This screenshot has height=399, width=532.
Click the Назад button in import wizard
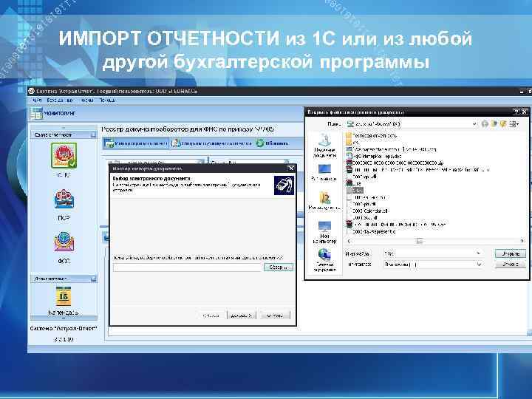(211, 316)
